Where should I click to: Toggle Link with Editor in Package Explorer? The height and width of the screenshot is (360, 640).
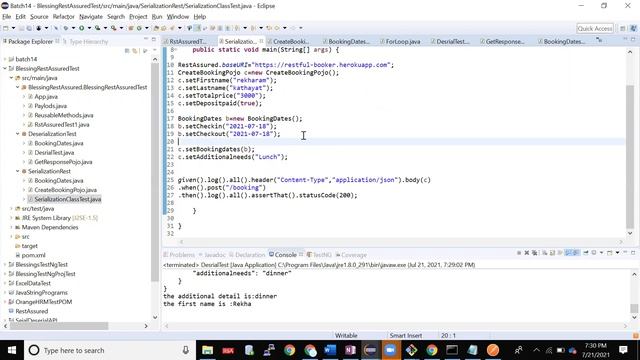click(134, 51)
